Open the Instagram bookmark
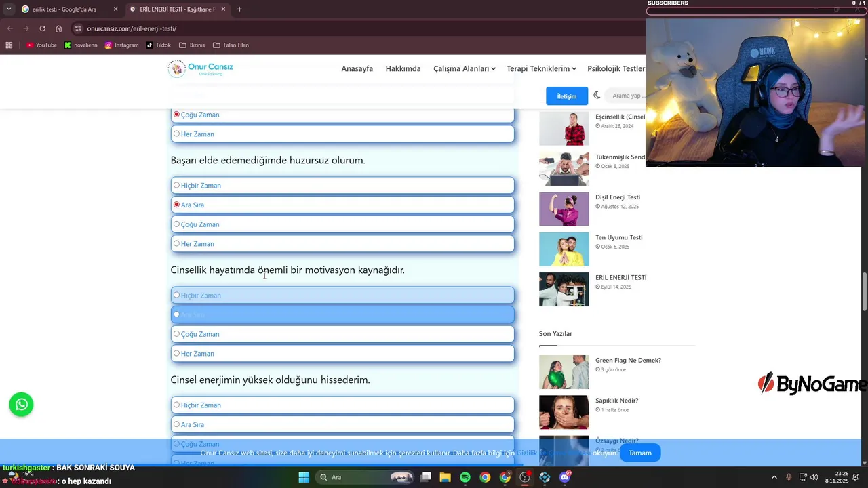 point(121,45)
